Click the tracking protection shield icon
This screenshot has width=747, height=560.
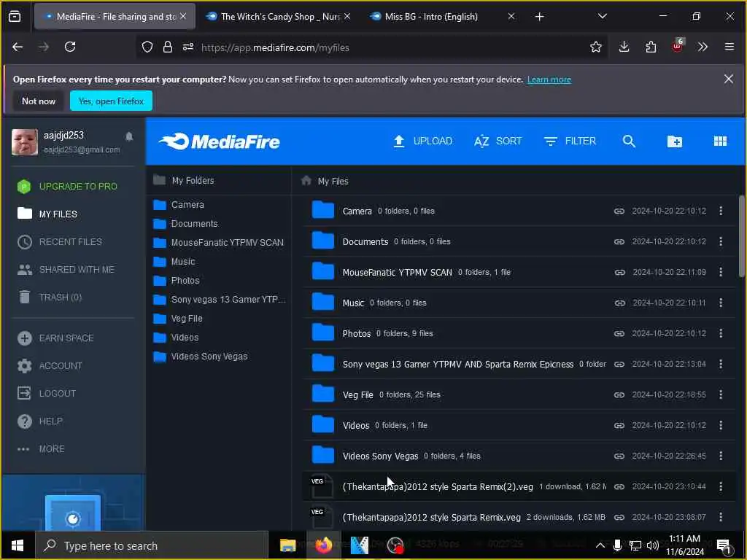(x=147, y=47)
